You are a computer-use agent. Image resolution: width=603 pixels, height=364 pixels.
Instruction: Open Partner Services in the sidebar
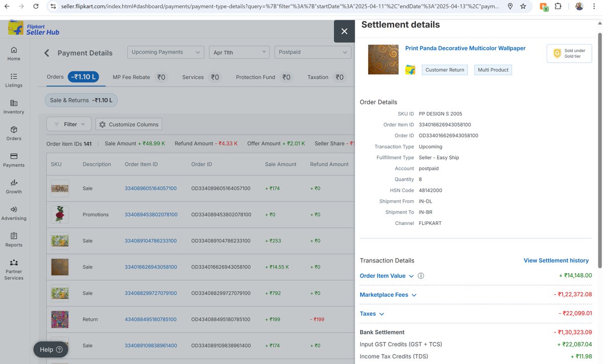click(14, 270)
